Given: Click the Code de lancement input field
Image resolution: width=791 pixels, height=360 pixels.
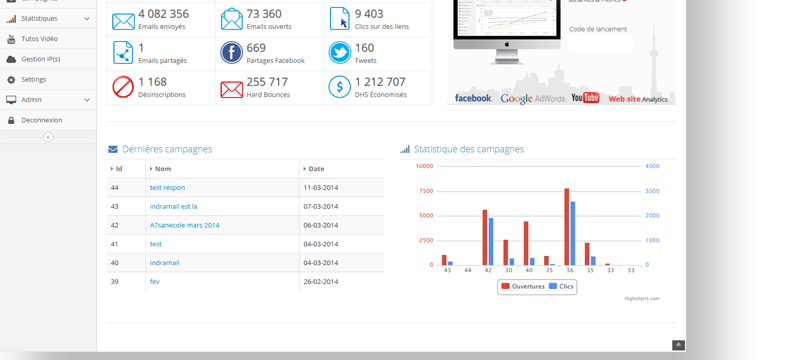Looking at the screenshot, I should pyautogui.click(x=601, y=43).
